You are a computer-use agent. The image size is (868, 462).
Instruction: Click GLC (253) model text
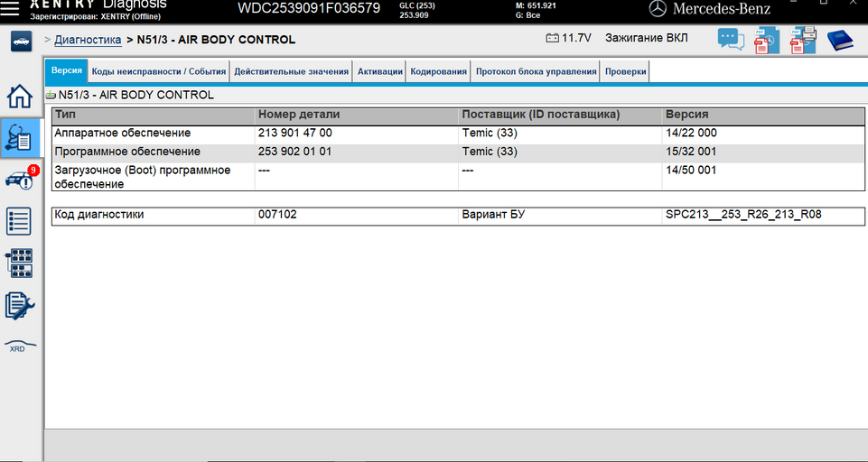coord(417,5)
